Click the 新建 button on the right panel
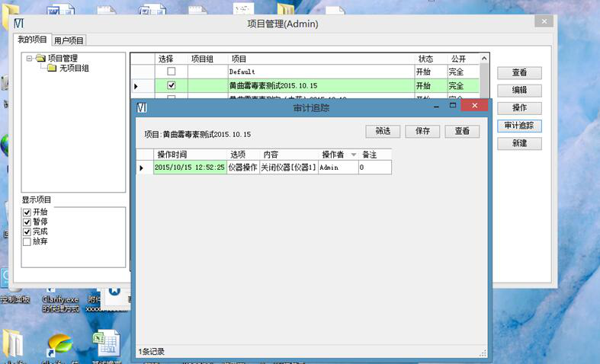This screenshot has width=600, height=364. (x=519, y=143)
